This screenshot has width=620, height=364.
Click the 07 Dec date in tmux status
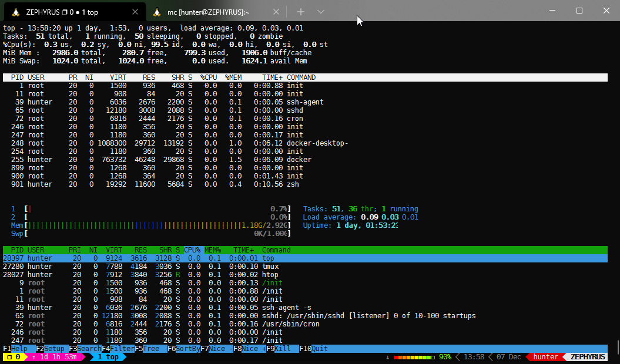pos(509,357)
